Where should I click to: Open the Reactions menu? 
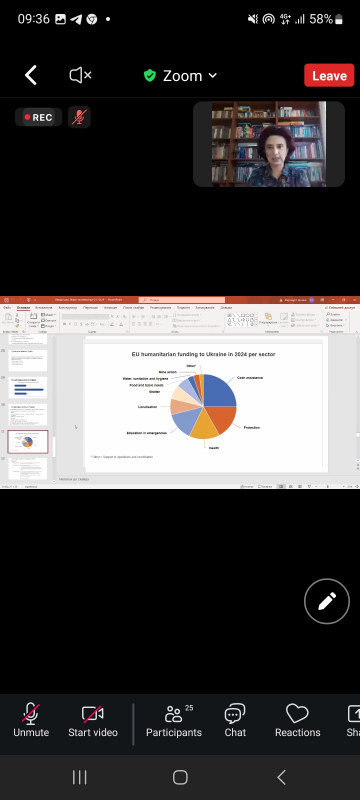(297, 720)
